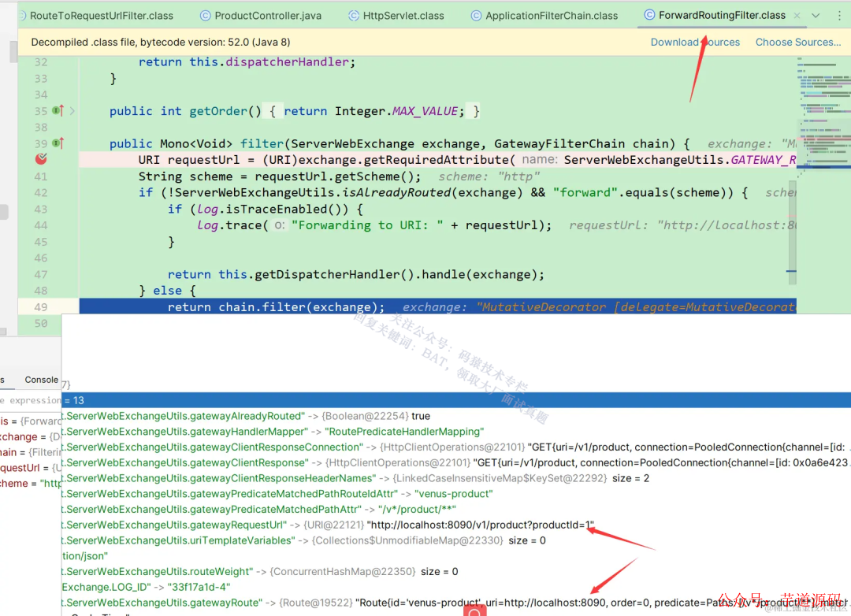Click the Choose Sources... link

(797, 43)
